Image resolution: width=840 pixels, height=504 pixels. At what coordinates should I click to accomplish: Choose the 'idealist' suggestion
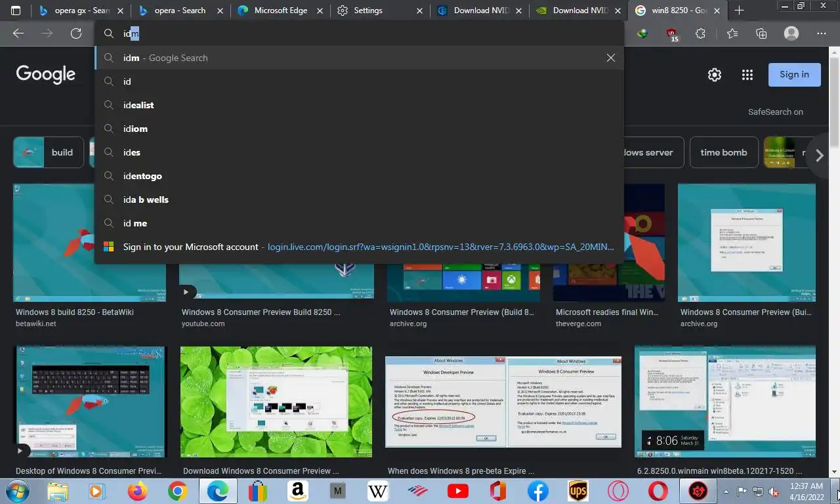(360, 105)
